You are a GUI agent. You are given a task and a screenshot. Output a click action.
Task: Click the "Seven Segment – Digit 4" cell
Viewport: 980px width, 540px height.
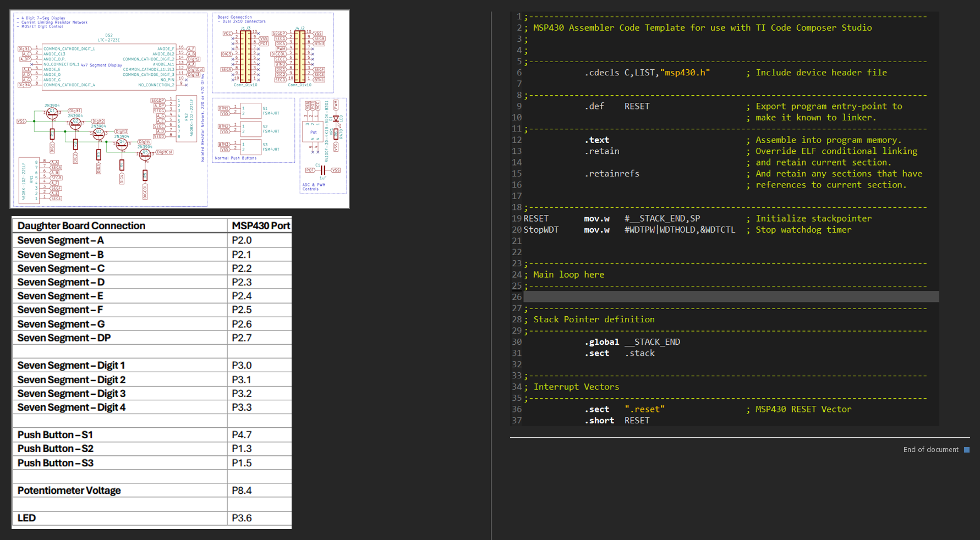click(x=72, y=407)
